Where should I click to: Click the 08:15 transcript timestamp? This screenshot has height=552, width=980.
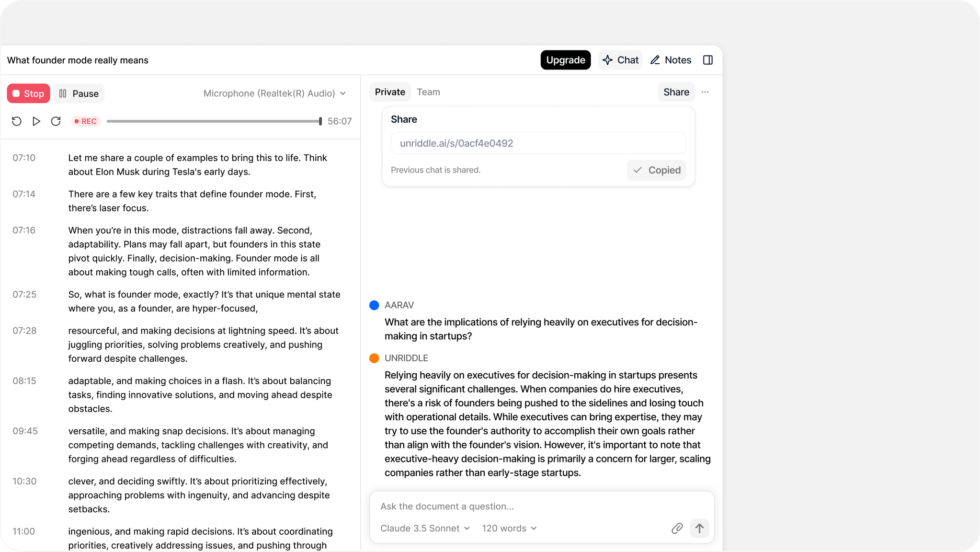pyautogui.click(x=24, y=381)
